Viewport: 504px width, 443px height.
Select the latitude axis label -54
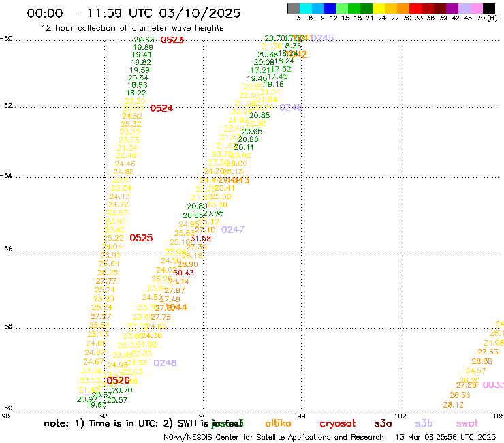point(6,175)
